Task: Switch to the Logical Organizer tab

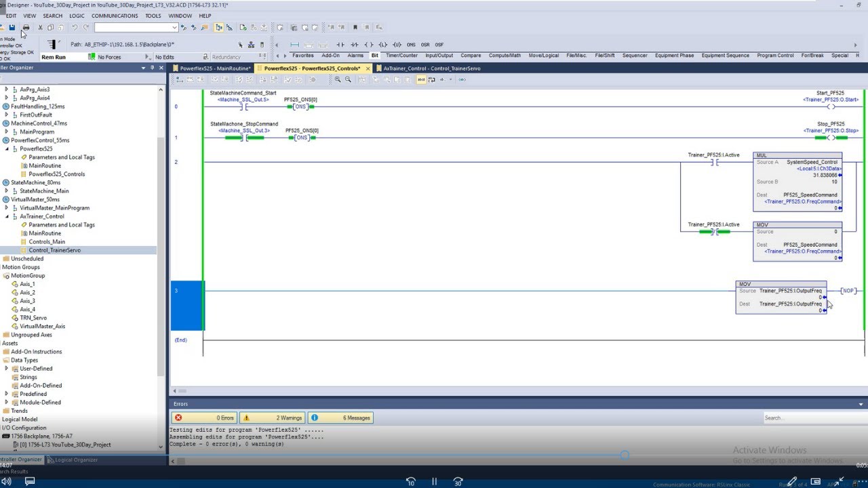Action: click(x=73, y=460)
